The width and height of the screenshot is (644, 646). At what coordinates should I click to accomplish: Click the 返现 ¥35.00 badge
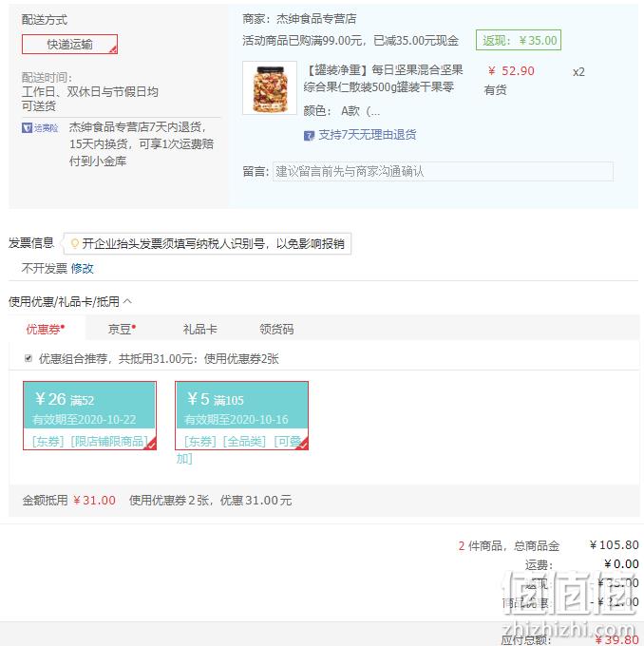pos(519,40)
